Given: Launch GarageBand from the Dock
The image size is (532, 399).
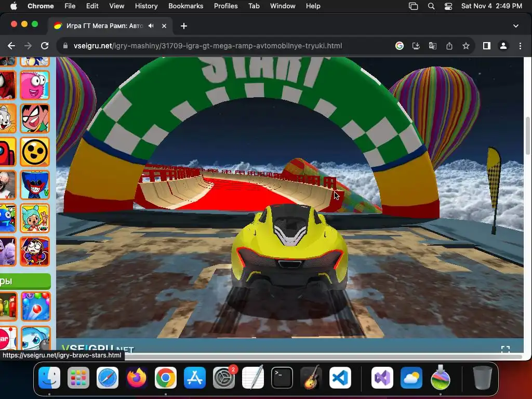Looking at the screenshot, I should (x=311, y=378).
